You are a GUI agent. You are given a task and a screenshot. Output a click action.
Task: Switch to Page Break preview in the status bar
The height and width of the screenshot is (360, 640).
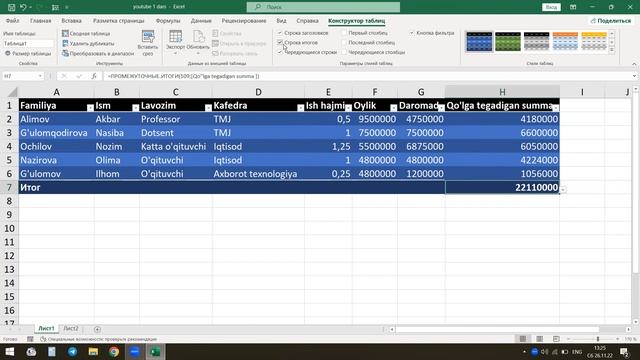tap(556, 339)
